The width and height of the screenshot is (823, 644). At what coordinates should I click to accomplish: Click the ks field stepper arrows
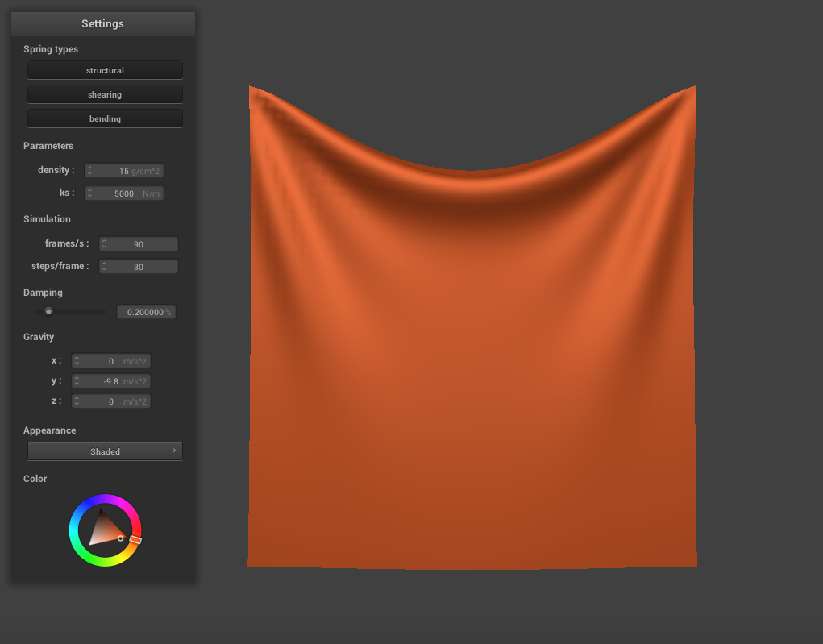[x=89, y=193]
